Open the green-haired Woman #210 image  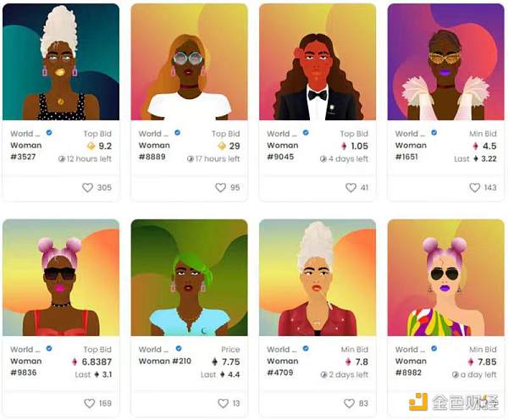pos(189,278)
